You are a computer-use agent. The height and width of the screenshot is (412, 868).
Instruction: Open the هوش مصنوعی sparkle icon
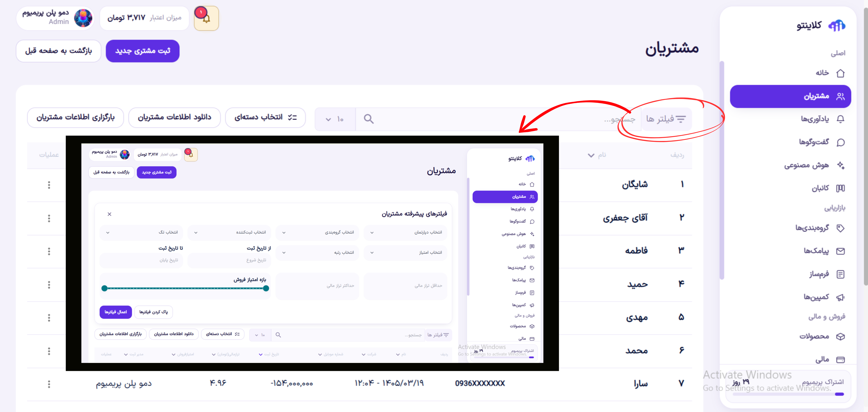840,165
